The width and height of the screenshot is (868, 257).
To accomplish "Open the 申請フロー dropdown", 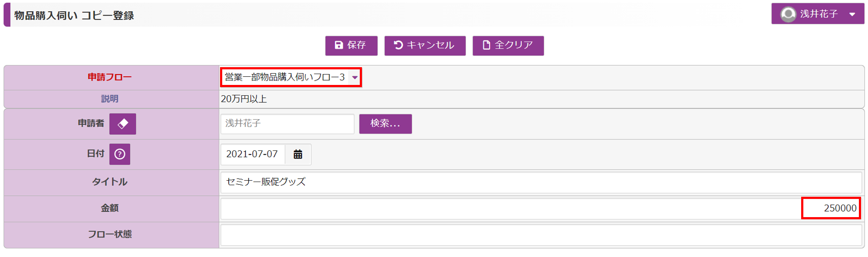I will 291,77.
